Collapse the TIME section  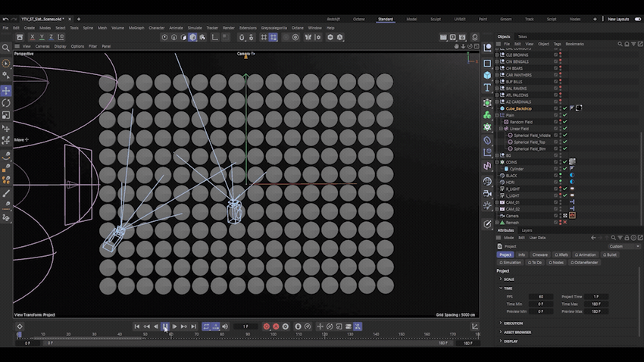point(501,288)
